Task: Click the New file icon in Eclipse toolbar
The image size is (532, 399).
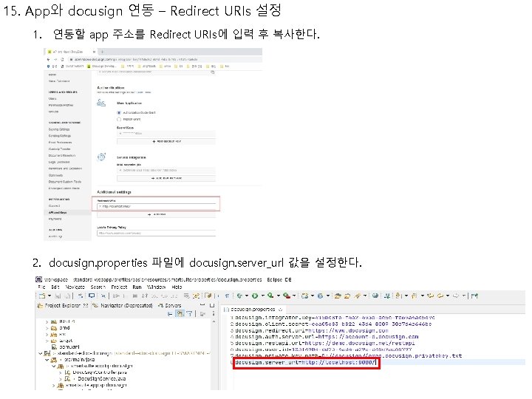Action: coord(41,296)
